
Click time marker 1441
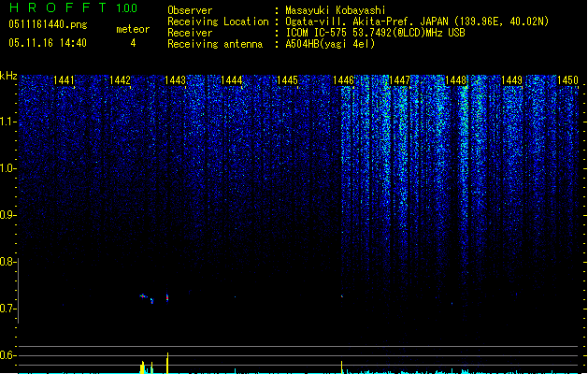(x=64, y=80)
